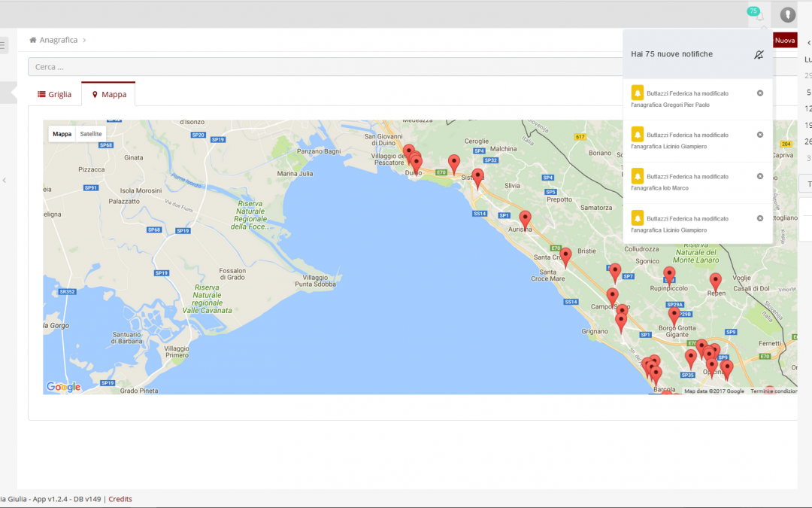Open the user profile avatar in the top bar
Viewport: 812px width, 508px height.
[788, 14]
